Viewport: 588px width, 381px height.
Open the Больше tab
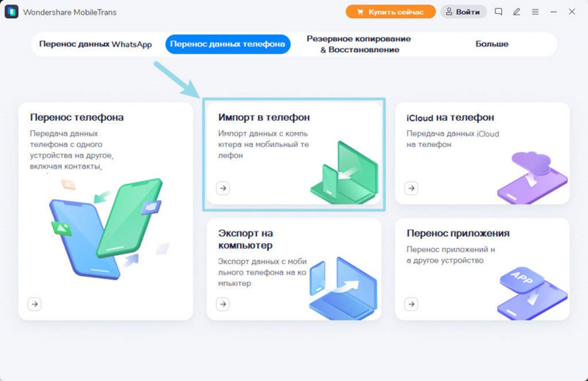tap(492, 44)
